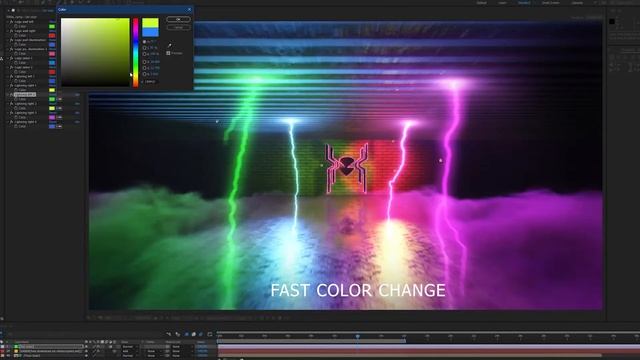
Task: Toggle Motion Blur timeline switch
Action: (x=201, y=334)
